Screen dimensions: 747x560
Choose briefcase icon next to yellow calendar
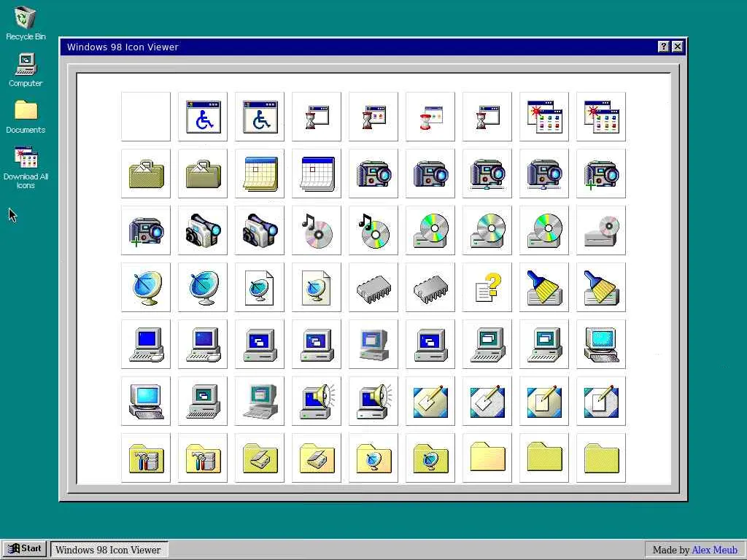click(203, 174)
